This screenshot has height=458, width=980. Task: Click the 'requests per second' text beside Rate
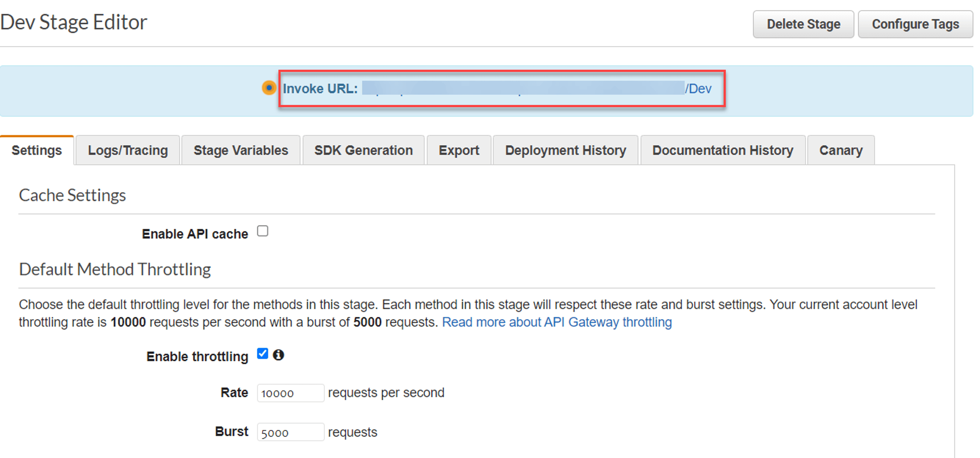[x=386, y=393]
